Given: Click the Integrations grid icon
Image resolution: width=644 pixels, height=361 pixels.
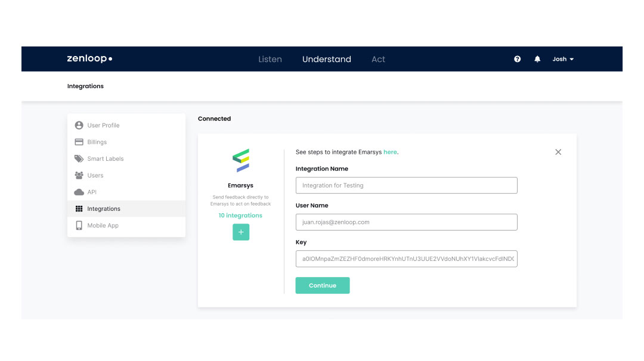Looking at the screenshot, I should coord(79,208).
